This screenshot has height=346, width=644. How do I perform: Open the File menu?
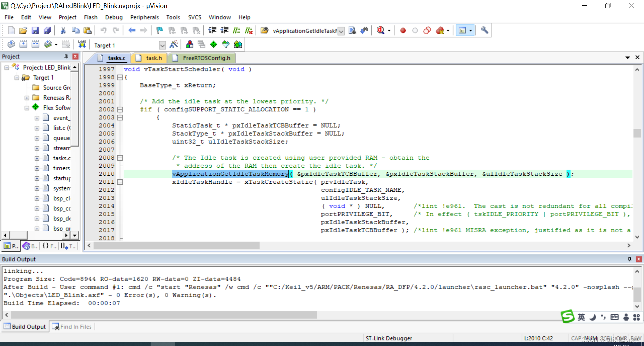tap(9, 17)
